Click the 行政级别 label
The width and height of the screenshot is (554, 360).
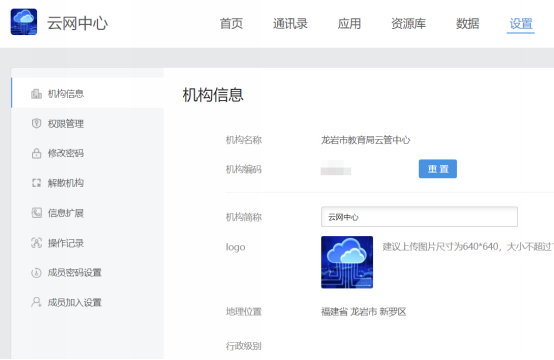(244, 346)
